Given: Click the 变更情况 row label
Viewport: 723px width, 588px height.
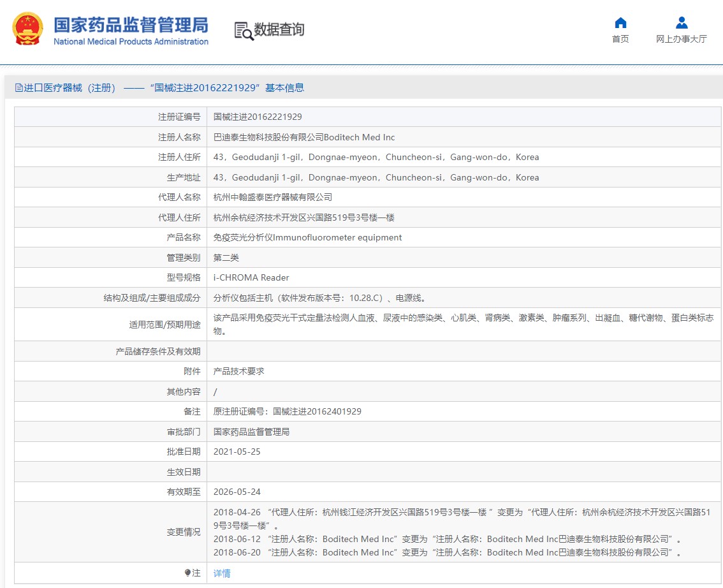Looking at the screenshot, I should coord(184,533).
